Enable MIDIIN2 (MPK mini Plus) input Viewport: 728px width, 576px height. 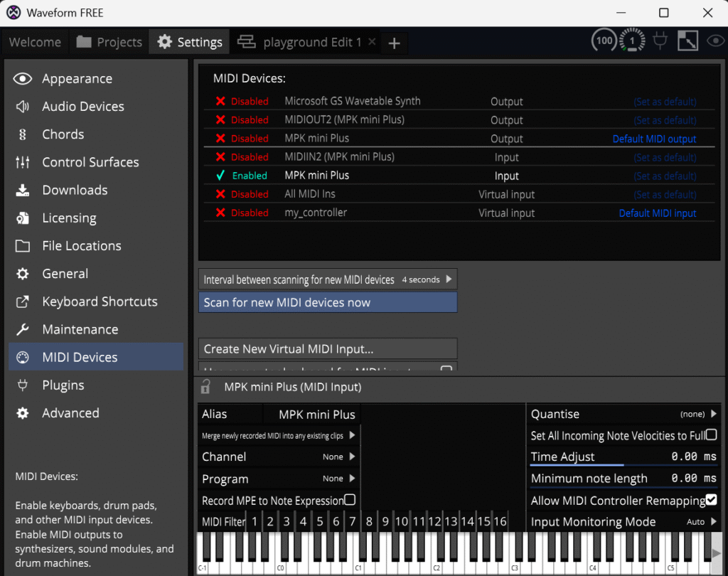click(242, 157)
